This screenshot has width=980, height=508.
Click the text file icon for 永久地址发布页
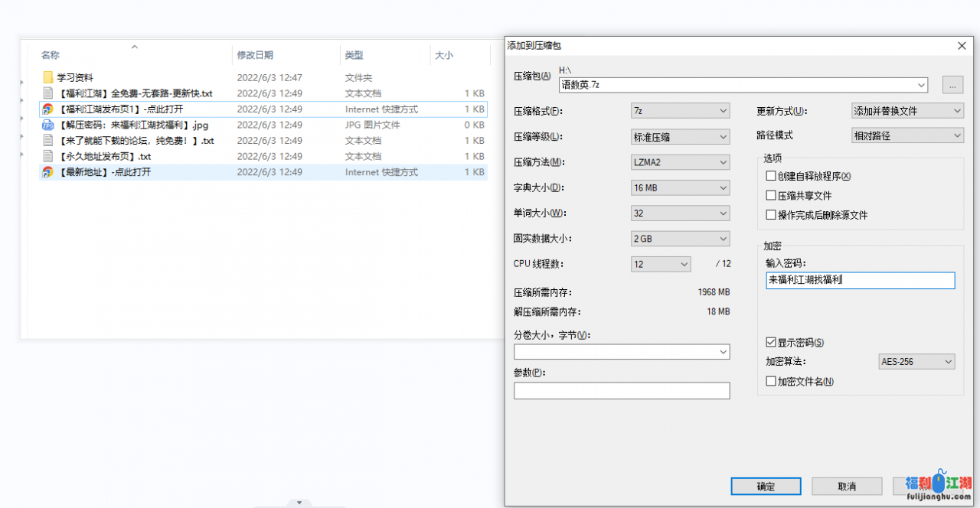[x=47, y=156]
